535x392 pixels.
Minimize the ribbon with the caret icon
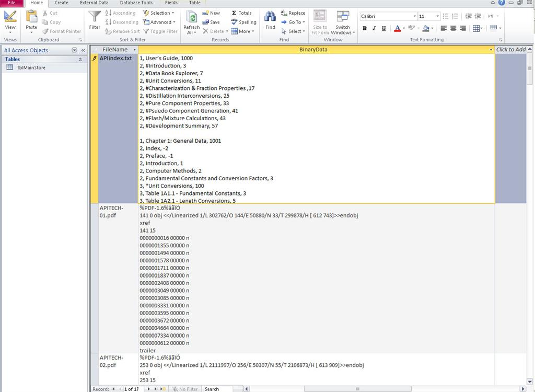(x=493, y=3)
